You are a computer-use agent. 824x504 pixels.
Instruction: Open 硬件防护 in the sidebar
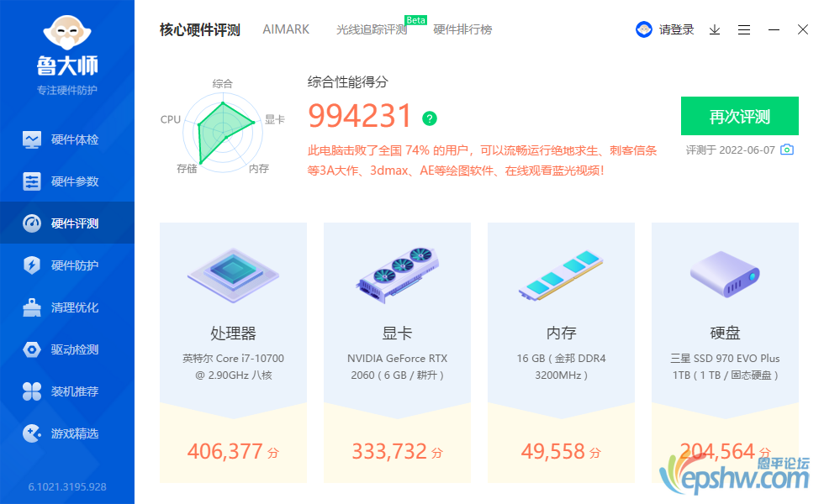[x=67, y=265]
